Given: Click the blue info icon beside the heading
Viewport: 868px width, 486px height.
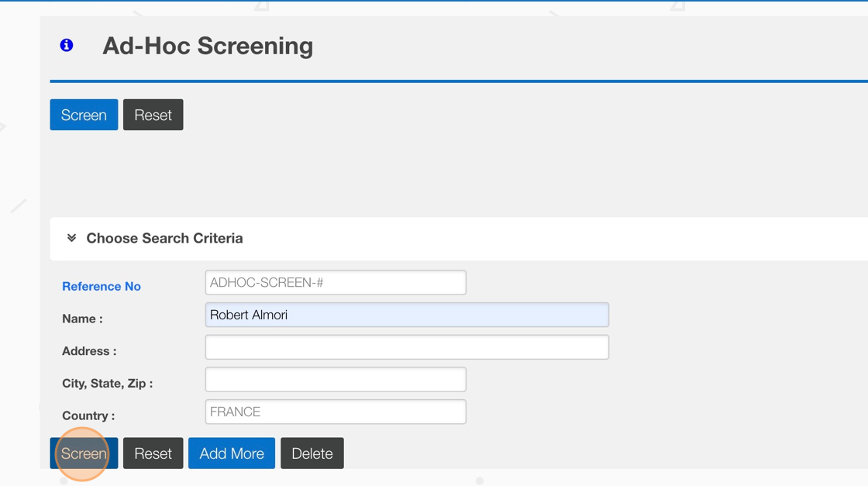Looking at the screenshot, I should (x=67, y=46).
